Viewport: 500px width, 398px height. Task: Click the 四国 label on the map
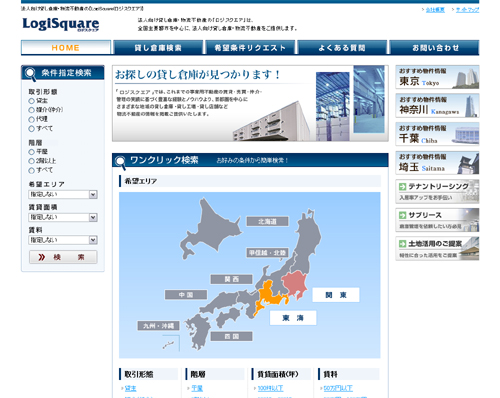coord(231,336)
